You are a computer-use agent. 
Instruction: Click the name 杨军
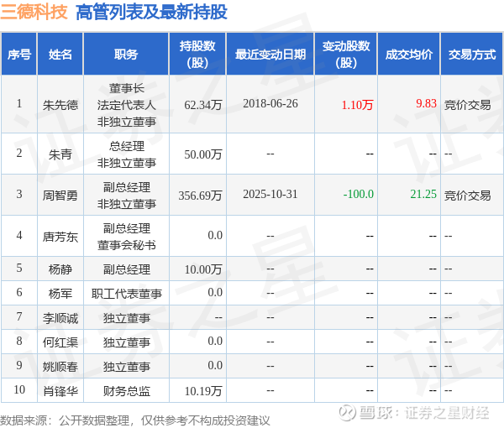coord(60,294)
